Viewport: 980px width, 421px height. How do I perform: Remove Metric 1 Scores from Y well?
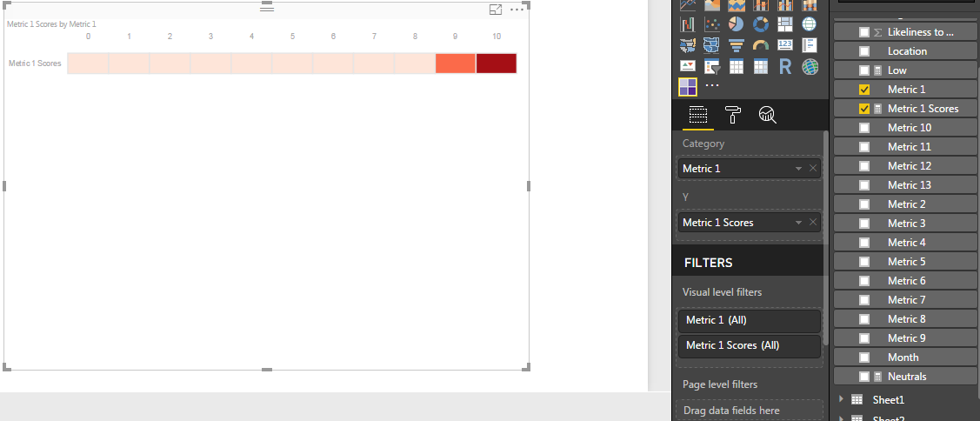pos(812,222)
